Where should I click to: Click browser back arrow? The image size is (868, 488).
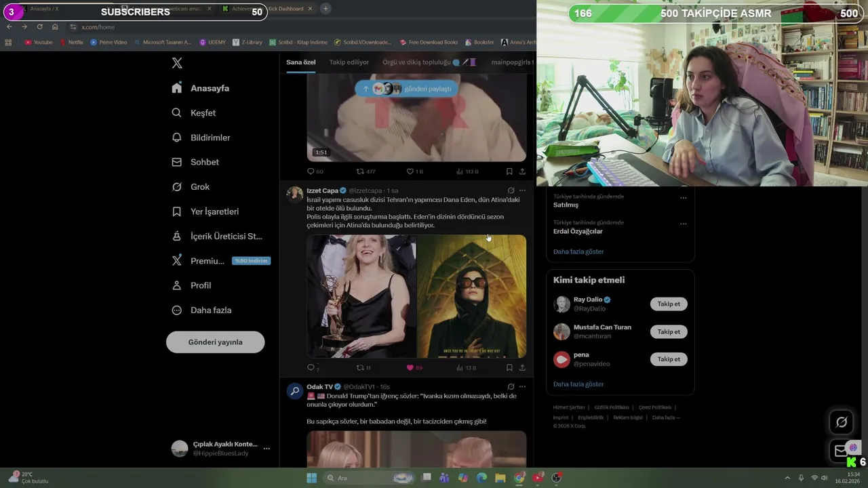point(9,26)
